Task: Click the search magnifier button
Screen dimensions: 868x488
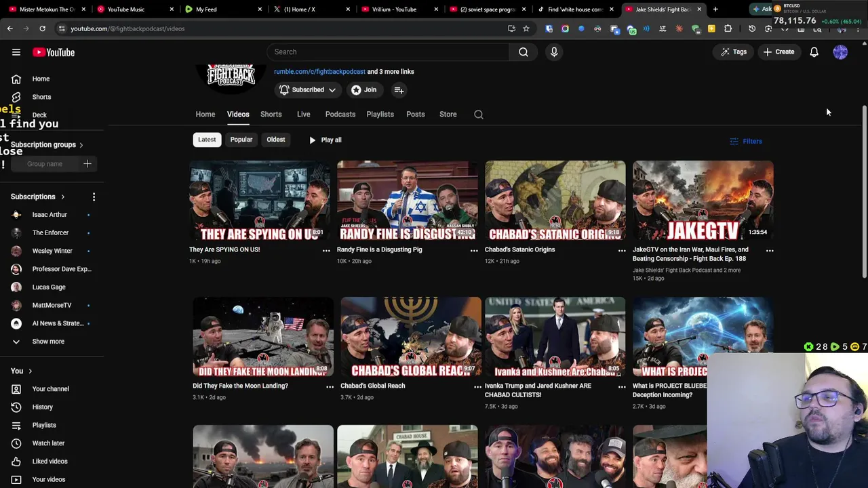Action: click(523, 52)
